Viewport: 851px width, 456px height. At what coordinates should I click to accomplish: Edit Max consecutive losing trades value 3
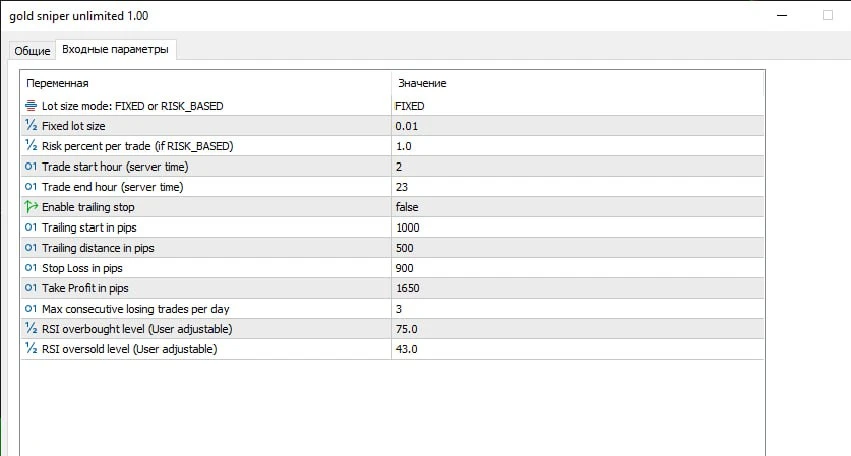(400, 309)
